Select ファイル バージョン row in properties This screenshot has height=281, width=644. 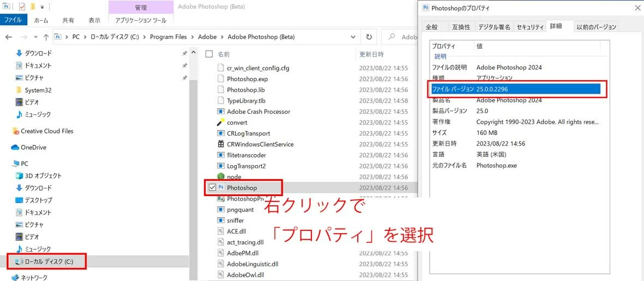[515, 89]
